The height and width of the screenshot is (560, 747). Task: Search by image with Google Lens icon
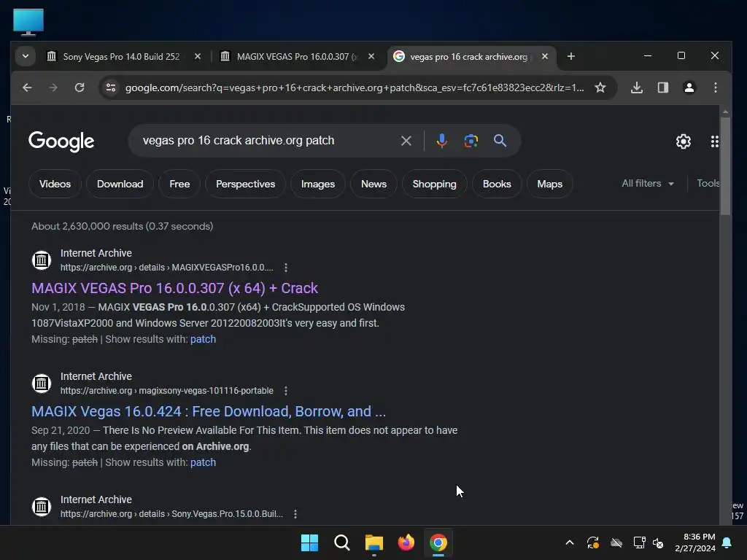click(471, 141)
